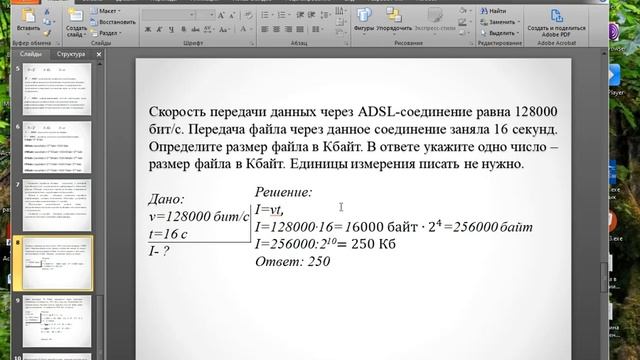
Task: Align paragraph text to the right
Action: tap(288, 29)
